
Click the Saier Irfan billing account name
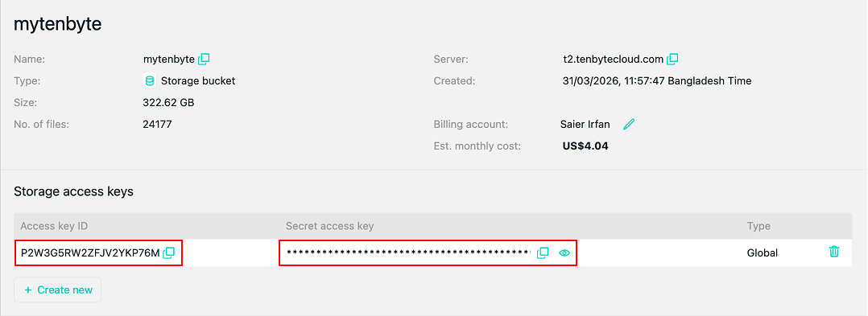(585, 125)
